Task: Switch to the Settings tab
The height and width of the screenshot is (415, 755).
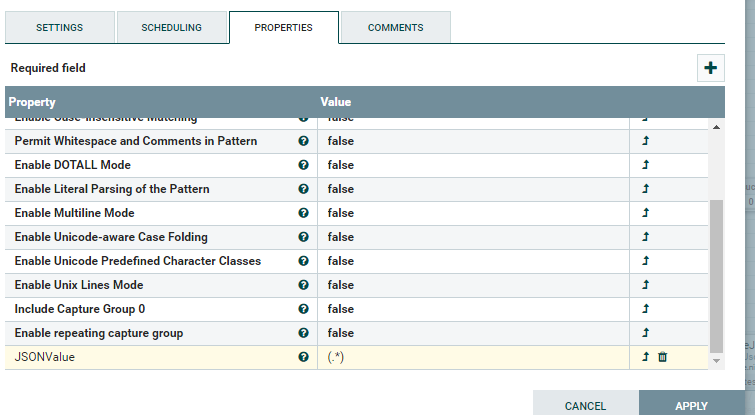Action: 60,28
